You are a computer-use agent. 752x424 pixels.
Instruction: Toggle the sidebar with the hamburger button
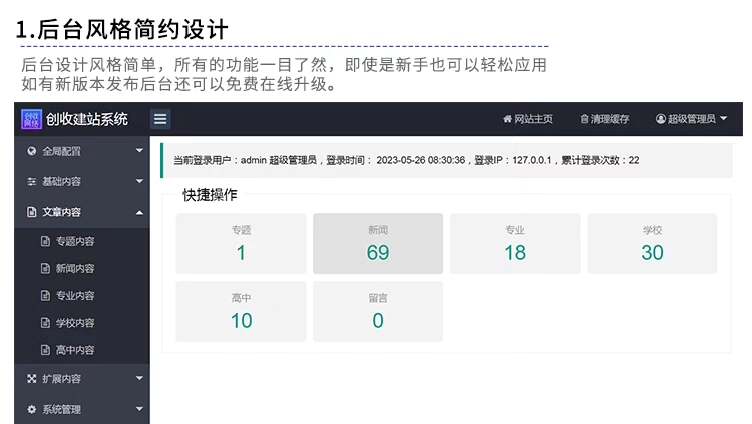[x=160, y=119]
